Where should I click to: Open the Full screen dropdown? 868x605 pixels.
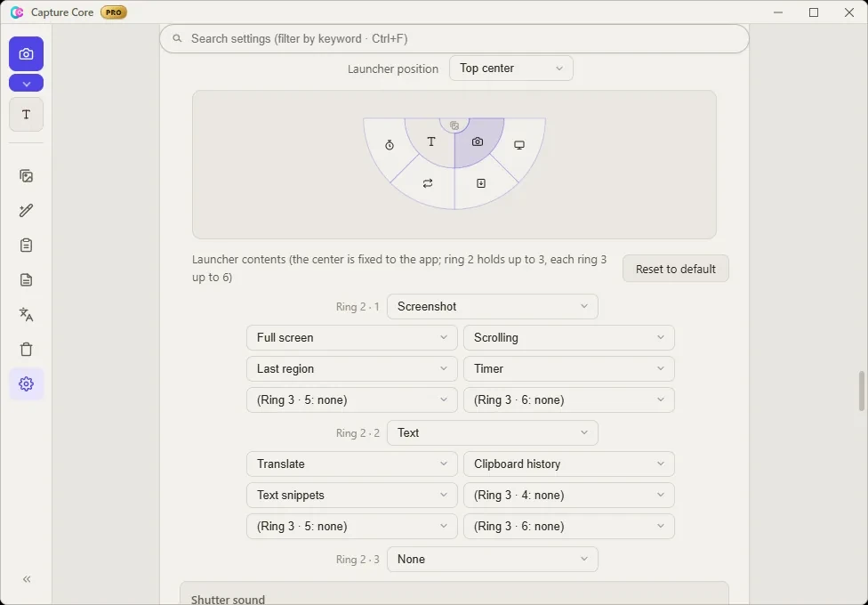tap(351, 337)
